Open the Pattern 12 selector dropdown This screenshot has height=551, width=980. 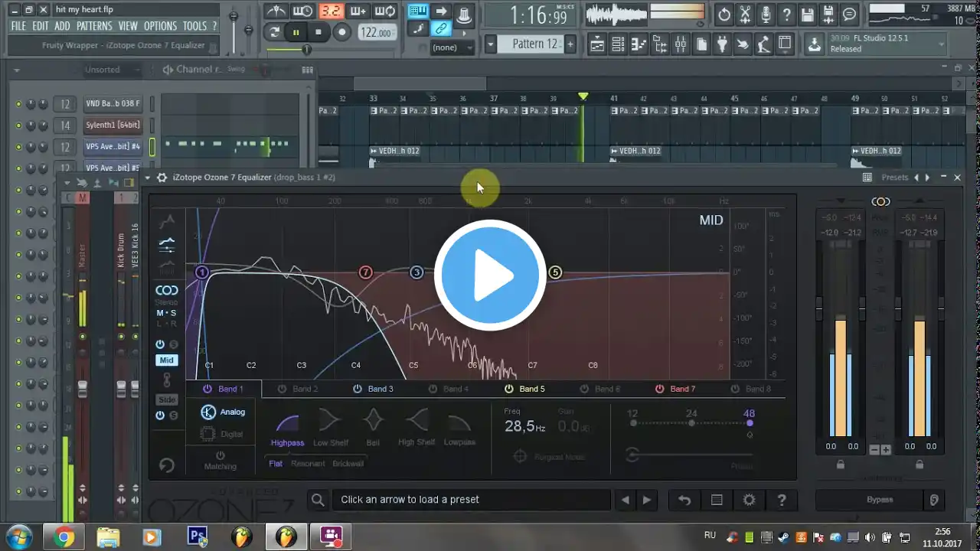point(491,44)
